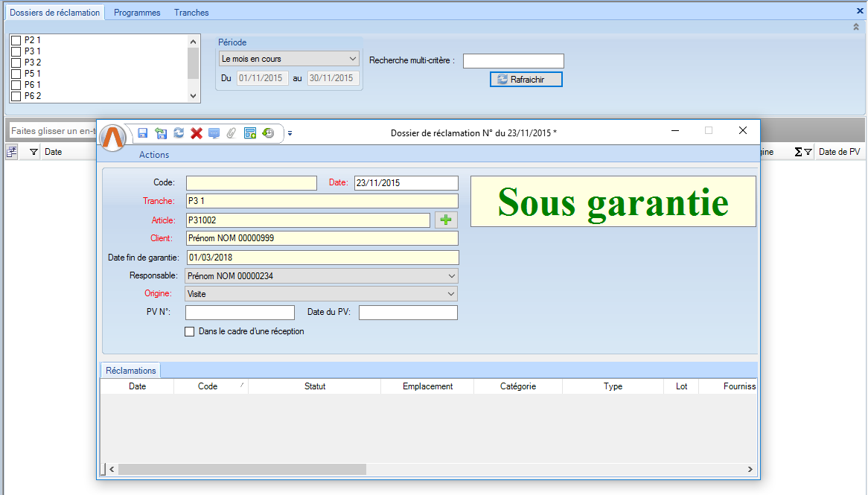
Task: Tick the P2 1 checkbox
Action: click(x=16, y=40)
